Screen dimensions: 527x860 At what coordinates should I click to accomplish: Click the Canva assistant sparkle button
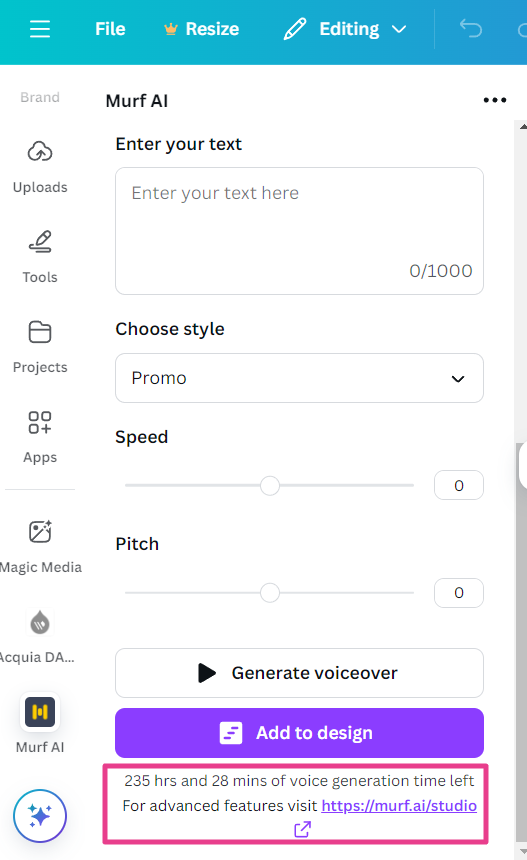point(40,816)
